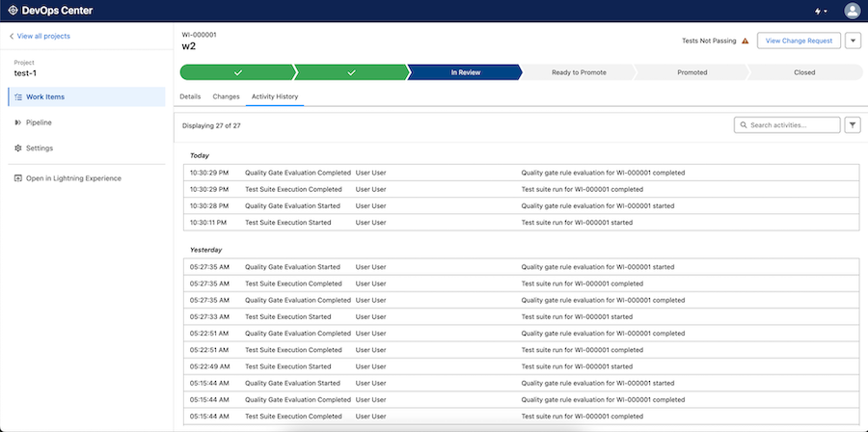Click the Today group heading

[200, 156]
